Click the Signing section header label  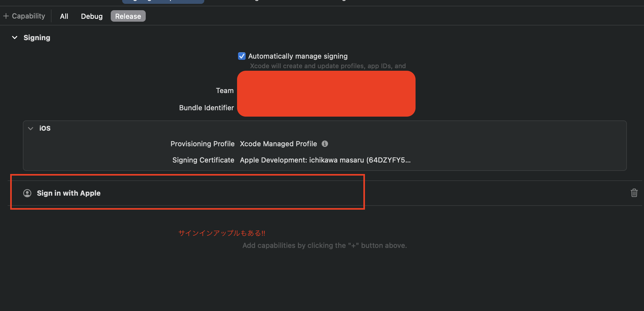pyautogui.click(x=37, y=37)
